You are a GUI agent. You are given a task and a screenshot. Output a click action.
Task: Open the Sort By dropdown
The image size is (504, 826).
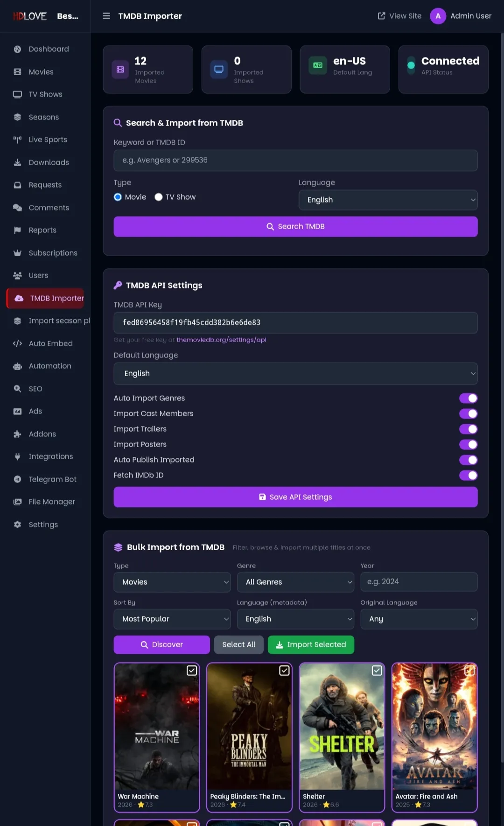[x=172, y=619]
